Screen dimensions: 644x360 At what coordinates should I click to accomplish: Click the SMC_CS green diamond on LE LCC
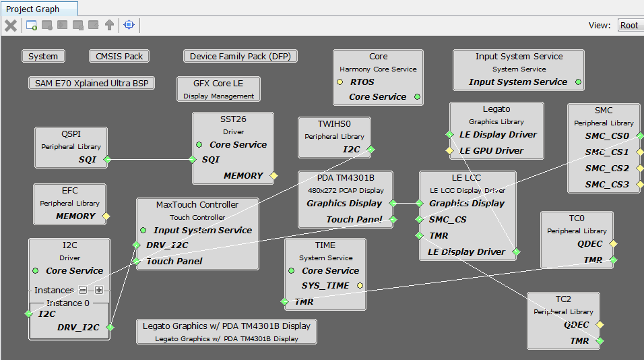click(419, 220)
